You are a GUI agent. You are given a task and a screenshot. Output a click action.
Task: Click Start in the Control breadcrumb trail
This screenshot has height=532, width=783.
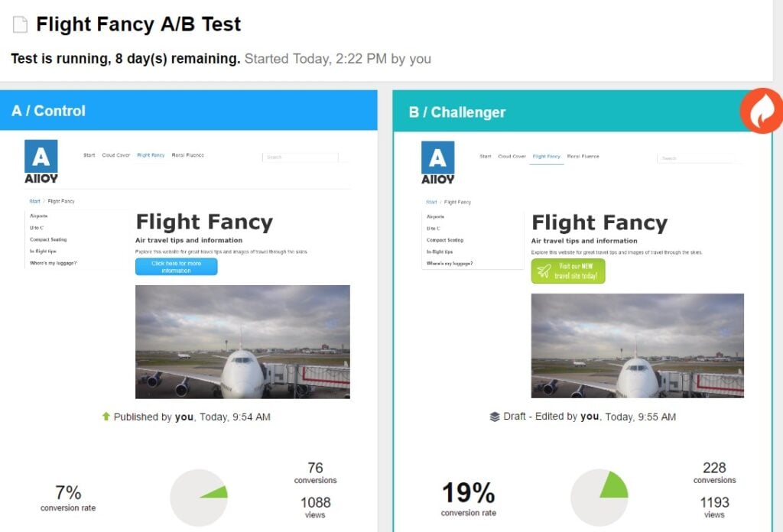pos(34,201)
